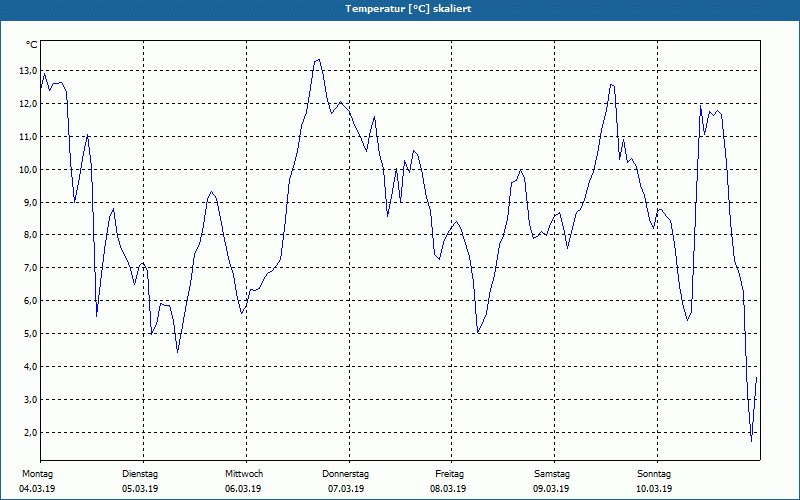Click the 7,0 y-axis value
The height and width of the screenshot is (500, 800).
[30, 268]
